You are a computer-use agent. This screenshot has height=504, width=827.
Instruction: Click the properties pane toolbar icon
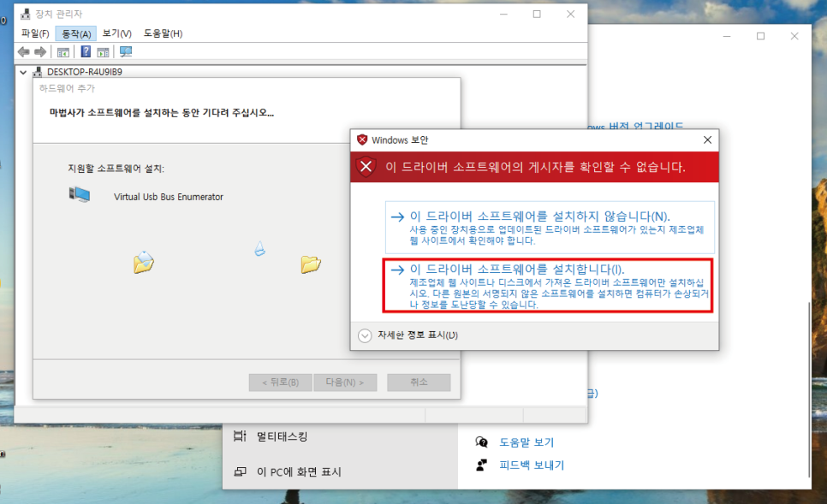point(104,52)
